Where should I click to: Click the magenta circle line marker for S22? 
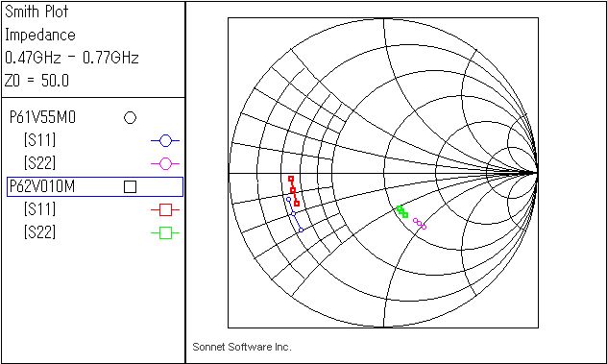(165, 164)
